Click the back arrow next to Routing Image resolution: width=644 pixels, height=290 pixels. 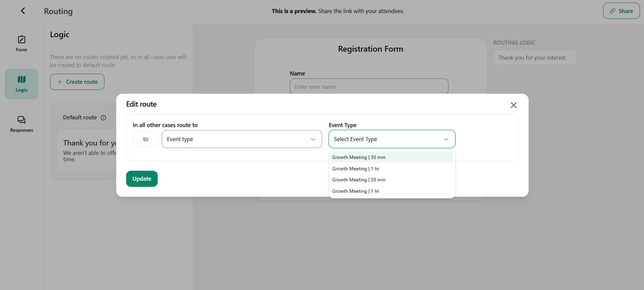(x=23, y=11)
